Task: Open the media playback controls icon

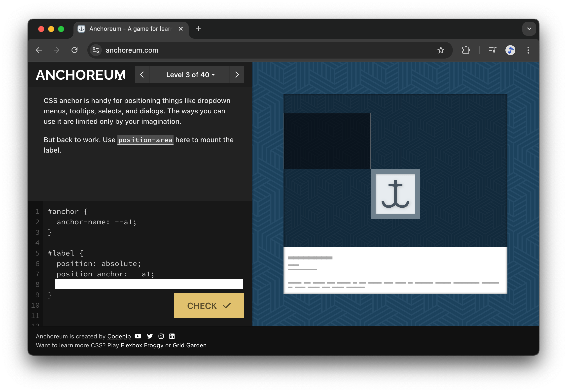Action: 492,50
